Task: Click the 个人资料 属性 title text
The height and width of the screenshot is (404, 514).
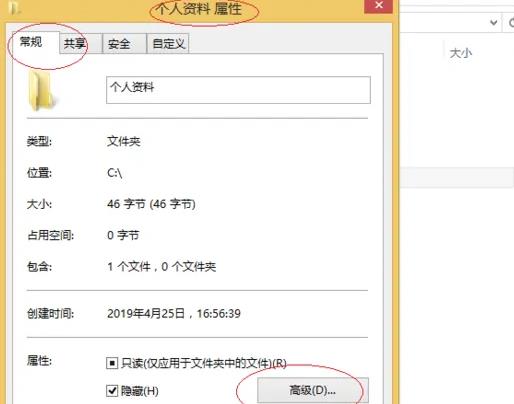Action: coord(199,9)
